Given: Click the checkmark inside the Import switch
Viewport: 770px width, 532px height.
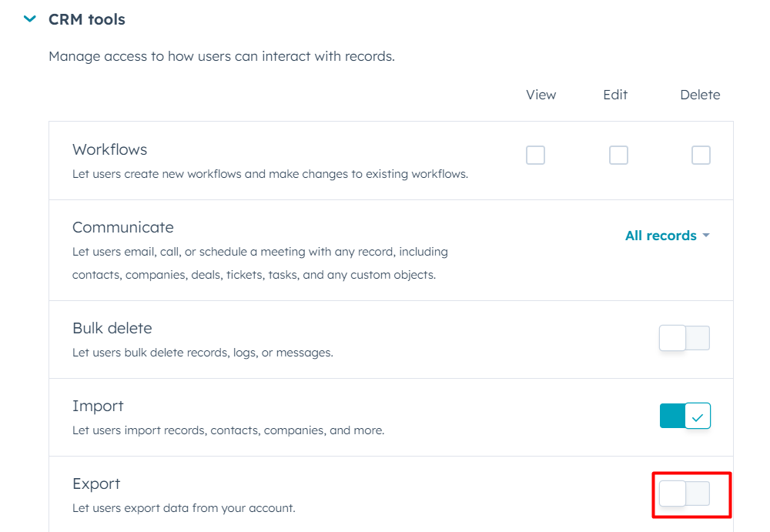Looking at the screenshot, I should coord(697,416).
